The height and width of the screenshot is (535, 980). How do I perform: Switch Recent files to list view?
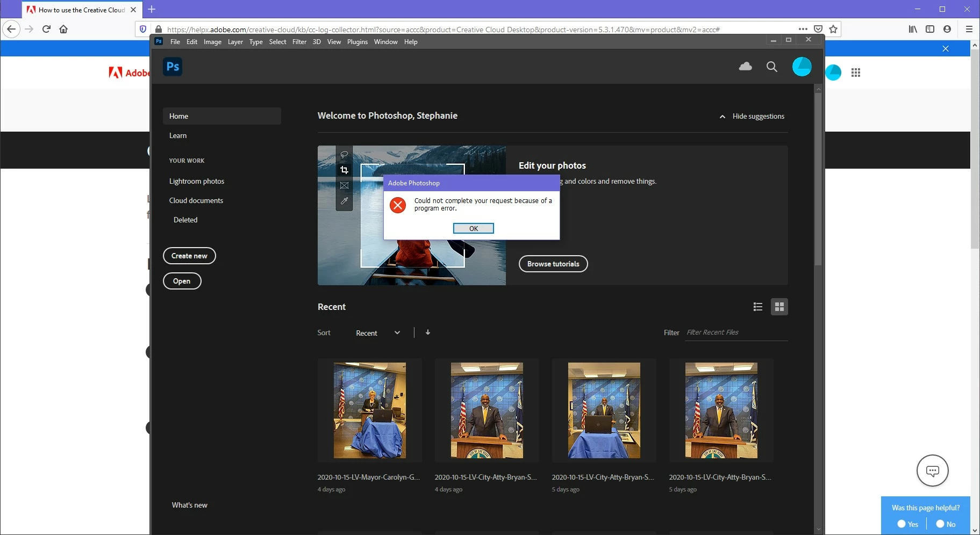(x=758, y=307)
